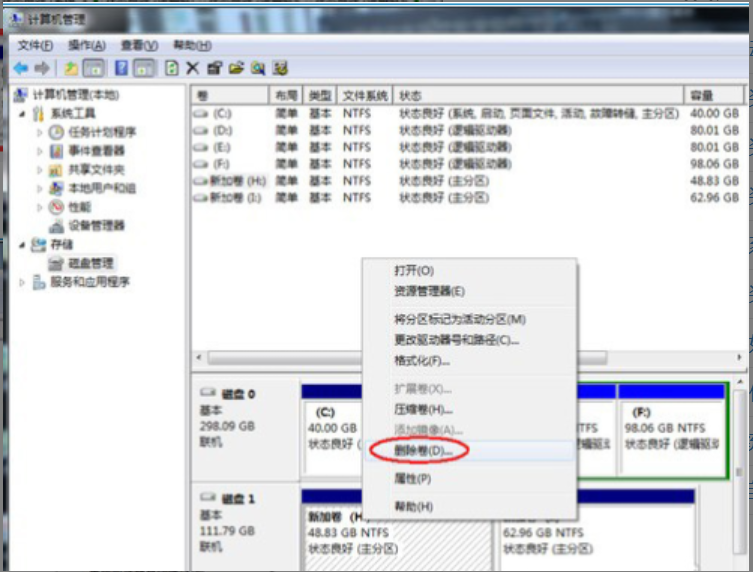Click the open folder toolbar icon
Image resolution: width=753 pixels, height=572 pixels.
pos(236,68)
